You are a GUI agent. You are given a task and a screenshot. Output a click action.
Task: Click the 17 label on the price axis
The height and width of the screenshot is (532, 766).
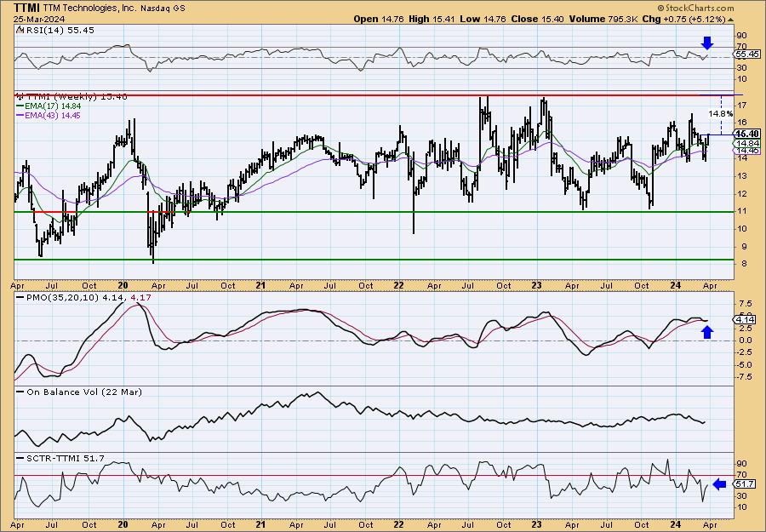click(x=741, y=105)
